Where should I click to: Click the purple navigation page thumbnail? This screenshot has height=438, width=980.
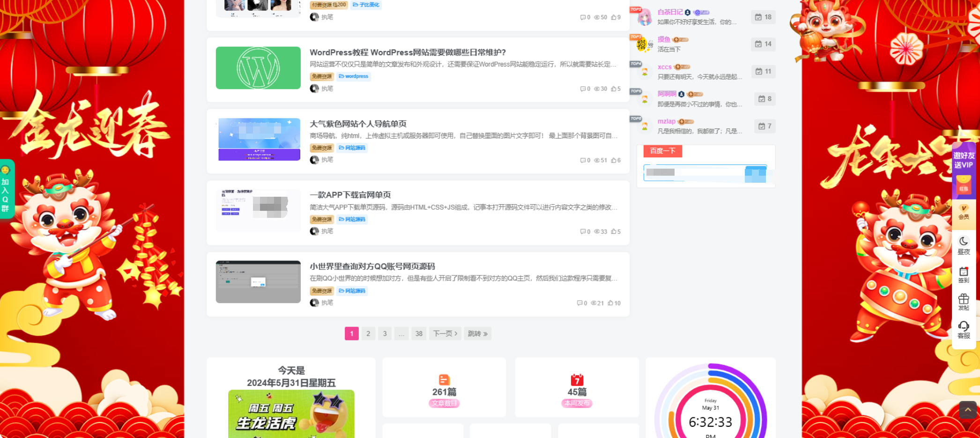pyautogui.click(x=258, y=139)
